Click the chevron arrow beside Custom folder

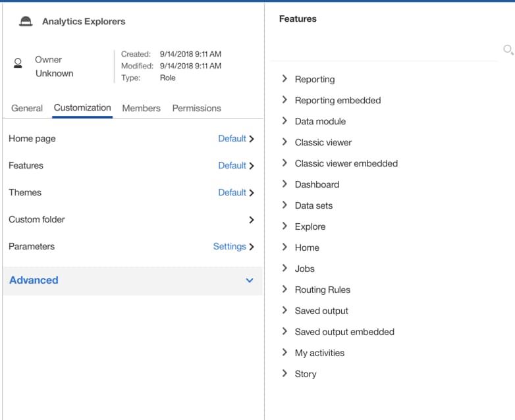point(252,220)
